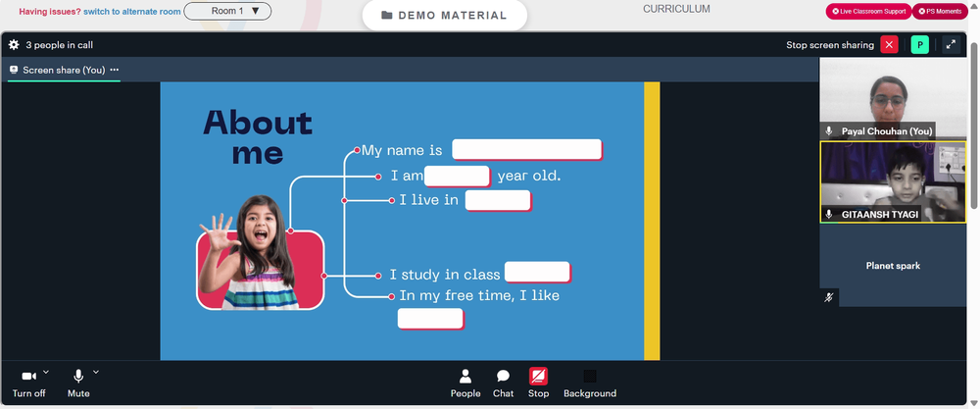Open the DEMO MATERIAL folder button

click(x=444, y=15)
